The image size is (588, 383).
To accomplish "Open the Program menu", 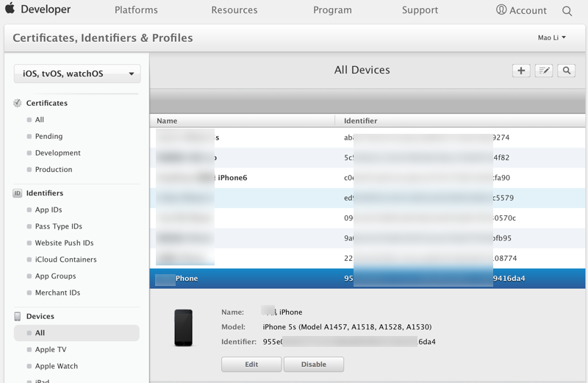I will click(333, 10).
